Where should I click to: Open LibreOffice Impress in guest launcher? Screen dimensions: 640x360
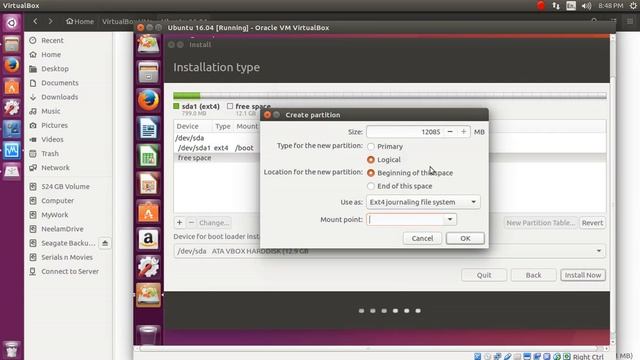point(148,184)
